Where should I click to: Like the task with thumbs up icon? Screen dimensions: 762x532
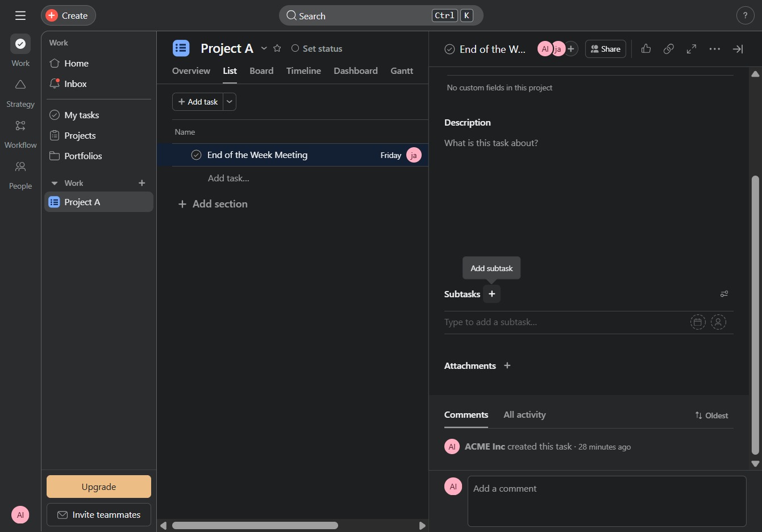click(x=646, y=49)
